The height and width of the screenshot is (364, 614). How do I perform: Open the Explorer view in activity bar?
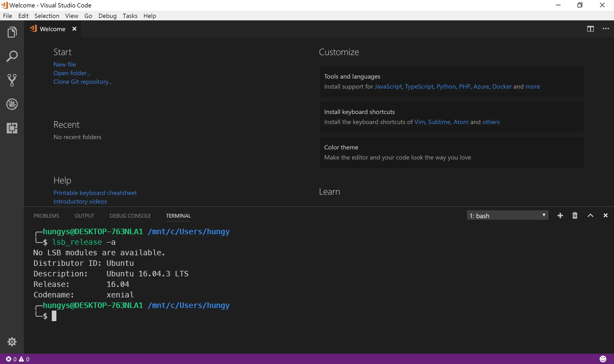[12, 32]
